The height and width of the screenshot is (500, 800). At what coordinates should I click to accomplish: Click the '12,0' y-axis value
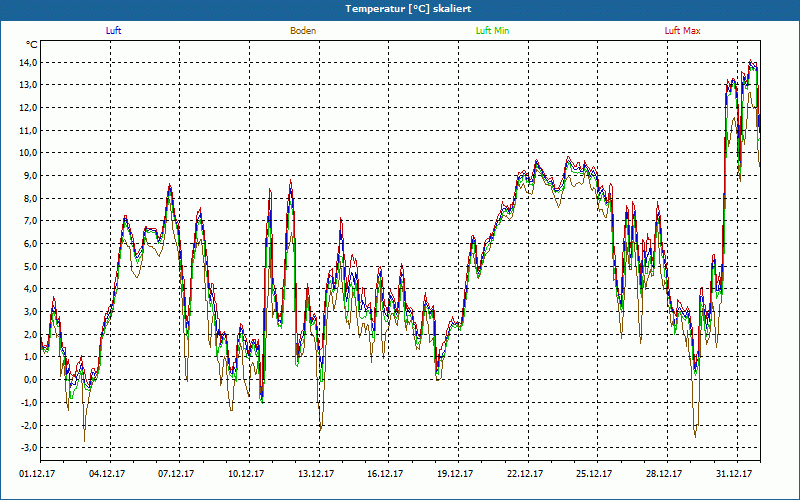pyautogui.click(x=28, y=108)
